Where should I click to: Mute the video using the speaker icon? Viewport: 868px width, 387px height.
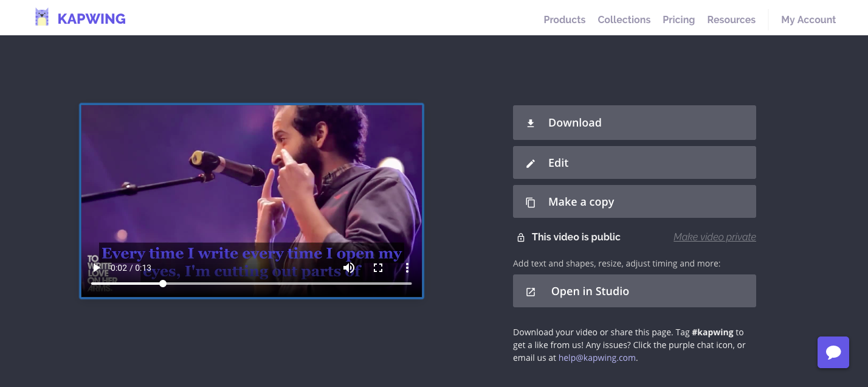pos(349,268)
